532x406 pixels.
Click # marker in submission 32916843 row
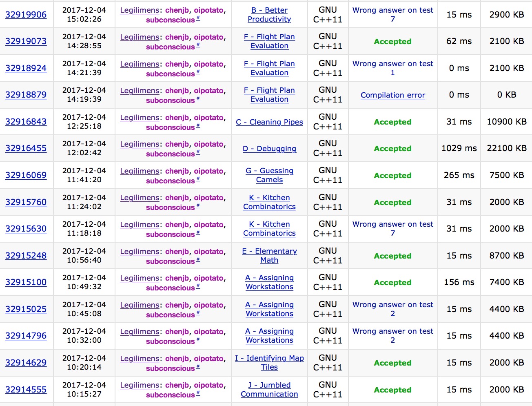[198, 125]
